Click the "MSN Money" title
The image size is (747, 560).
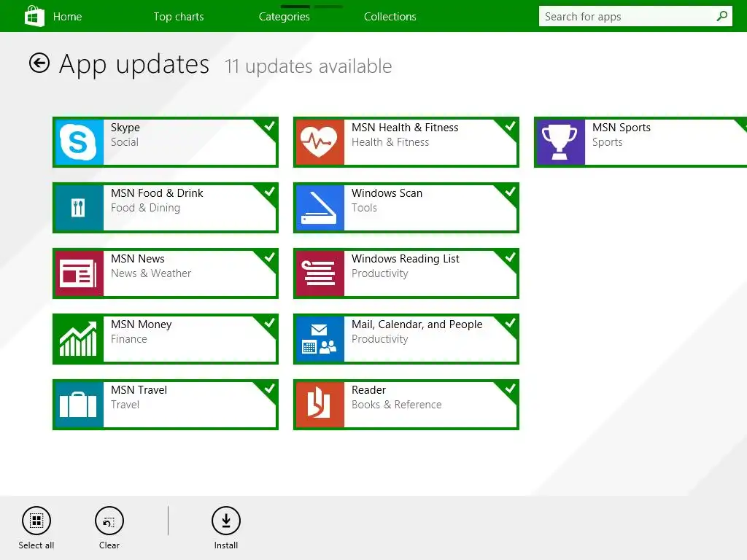click(141, 324)
